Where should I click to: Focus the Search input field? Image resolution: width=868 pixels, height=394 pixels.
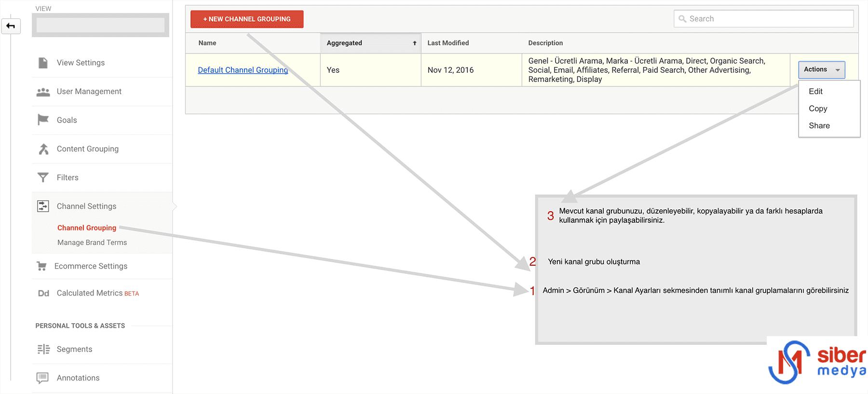pos(763,19)
